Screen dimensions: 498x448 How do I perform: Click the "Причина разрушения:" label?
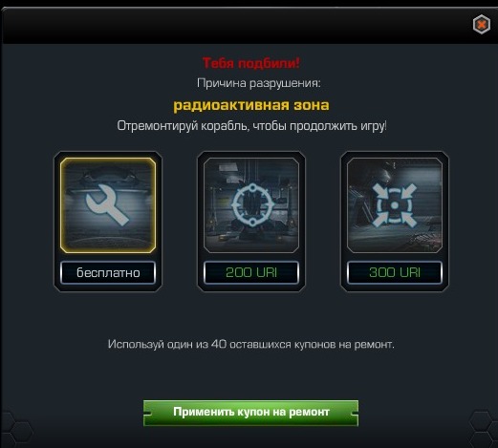click(258, 83)
